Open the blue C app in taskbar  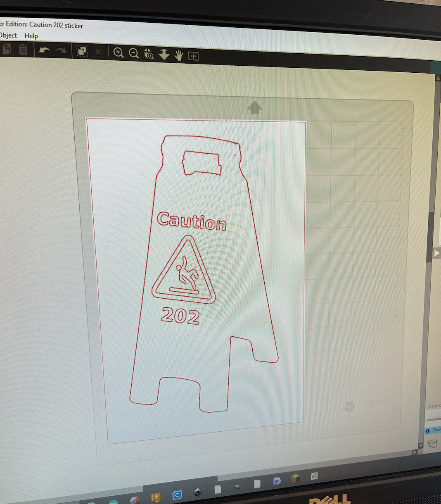177,494
